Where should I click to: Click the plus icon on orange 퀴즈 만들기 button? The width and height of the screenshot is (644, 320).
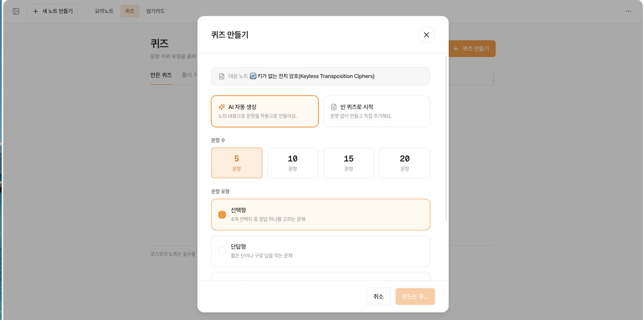click(x=456, y=49)
